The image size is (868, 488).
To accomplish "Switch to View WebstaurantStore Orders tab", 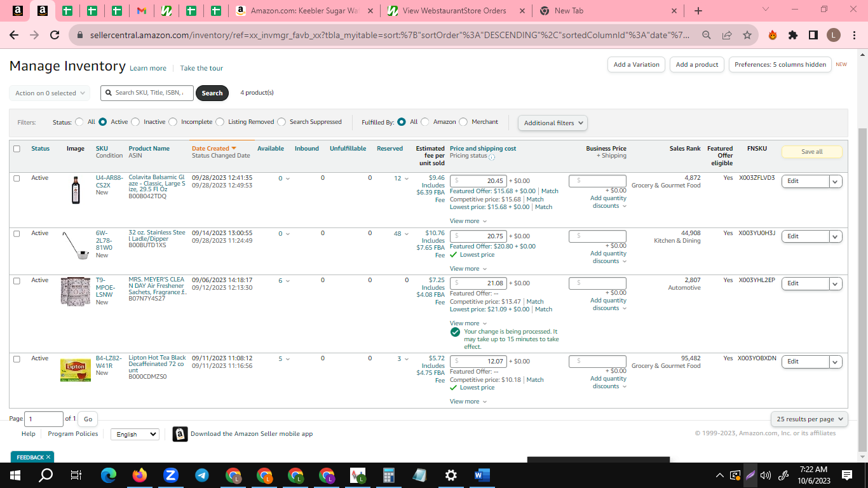I will tap(456, 11).
